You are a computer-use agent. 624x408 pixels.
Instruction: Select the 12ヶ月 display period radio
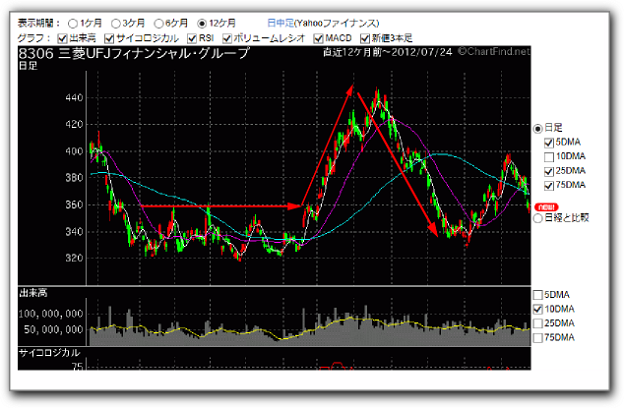(202, 23)
